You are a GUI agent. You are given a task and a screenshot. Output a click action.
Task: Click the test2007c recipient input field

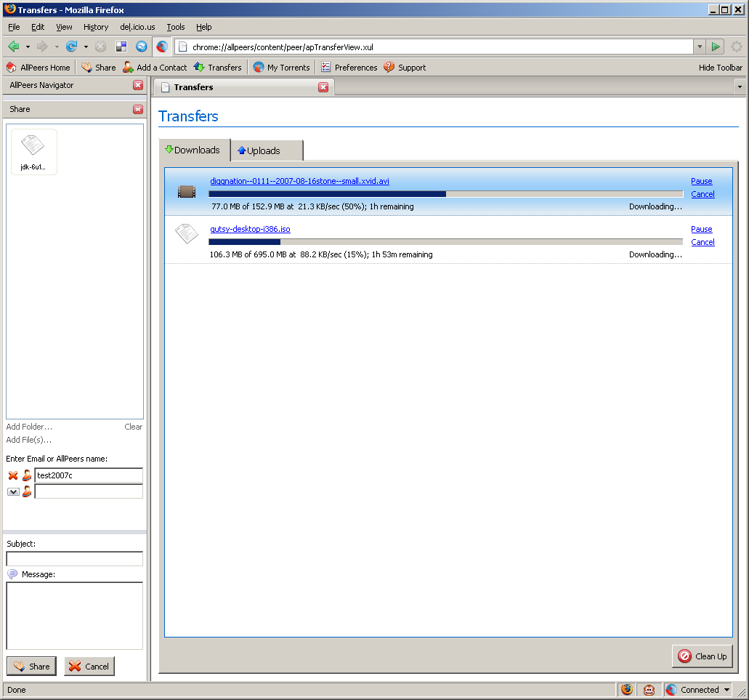(x=89, y=475)
